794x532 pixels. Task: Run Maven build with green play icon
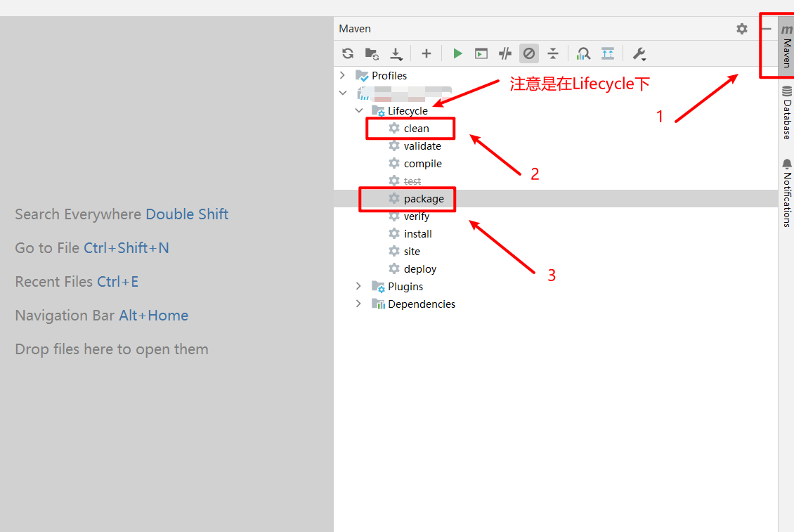[x=457, y=53]
